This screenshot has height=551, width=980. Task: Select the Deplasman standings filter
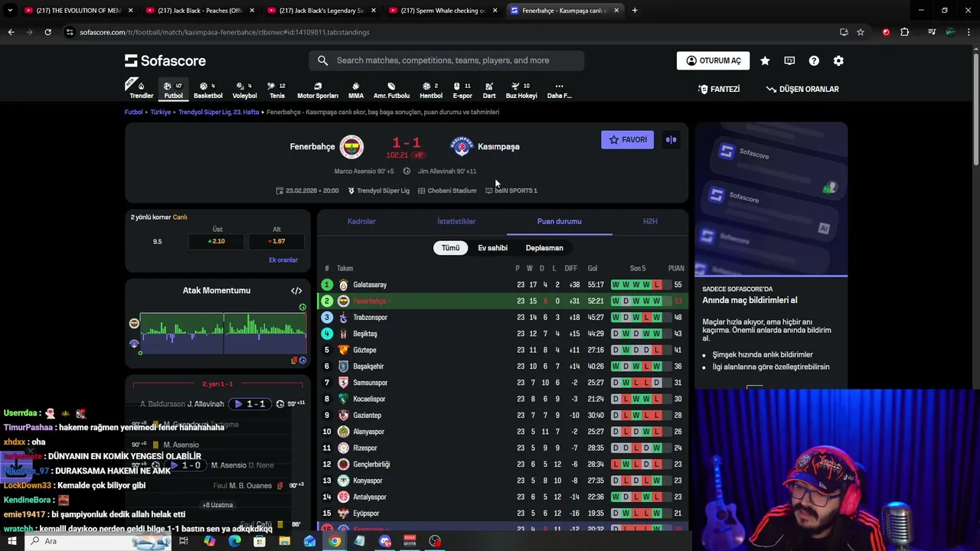(x=544, y=248)
